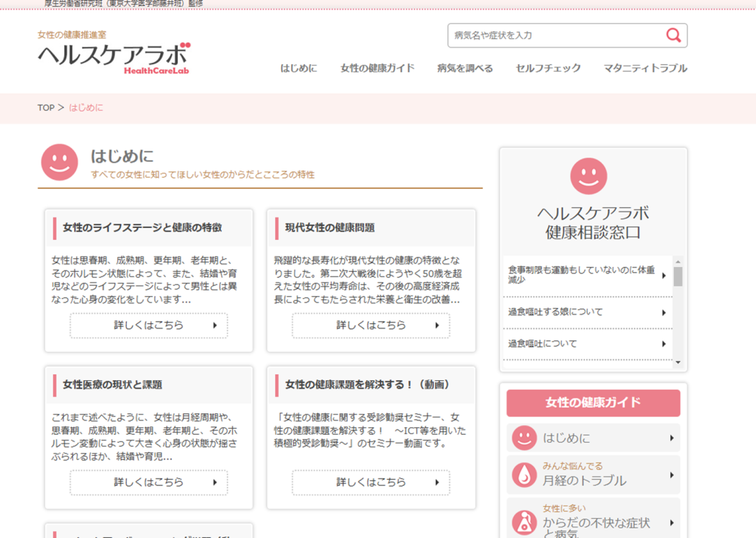Open みんな悩んでる 月経のトラブル guide item

click(593, 475)
